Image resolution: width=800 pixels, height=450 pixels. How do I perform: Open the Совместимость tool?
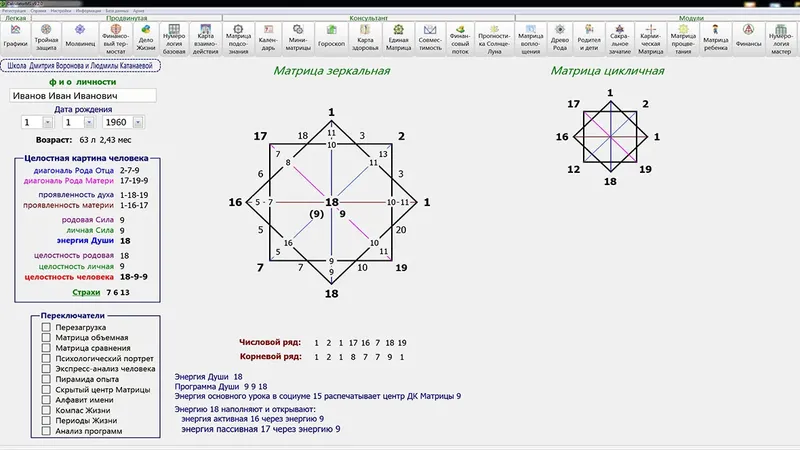(430, 39)
